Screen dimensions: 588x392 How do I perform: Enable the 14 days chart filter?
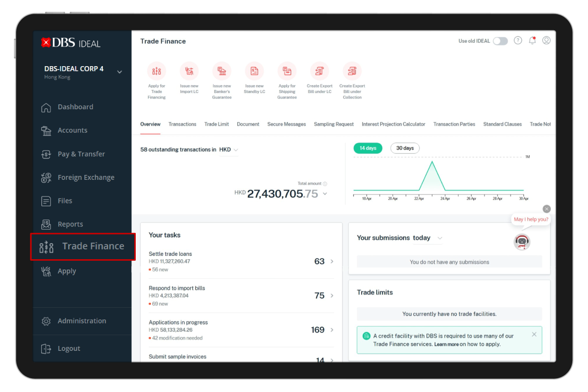[367, 147]
